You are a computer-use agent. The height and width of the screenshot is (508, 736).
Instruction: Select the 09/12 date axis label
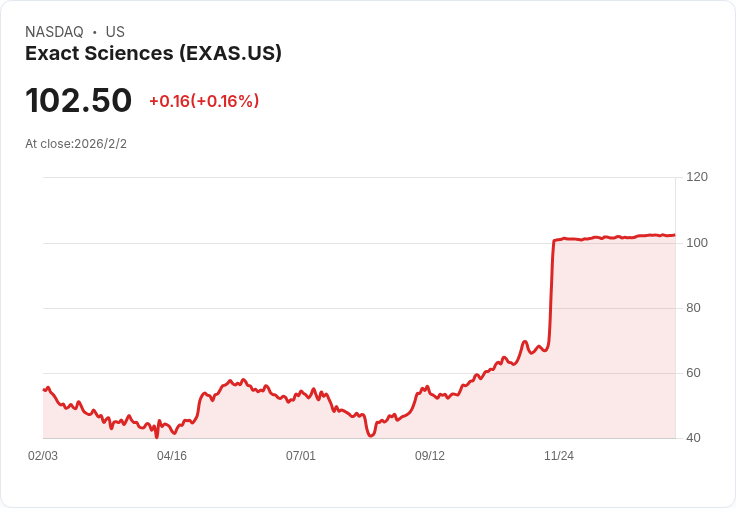tap(430, 456)
